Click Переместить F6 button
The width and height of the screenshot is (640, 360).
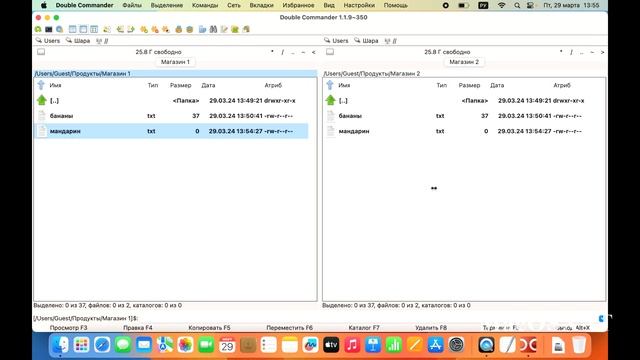point(289,328)
